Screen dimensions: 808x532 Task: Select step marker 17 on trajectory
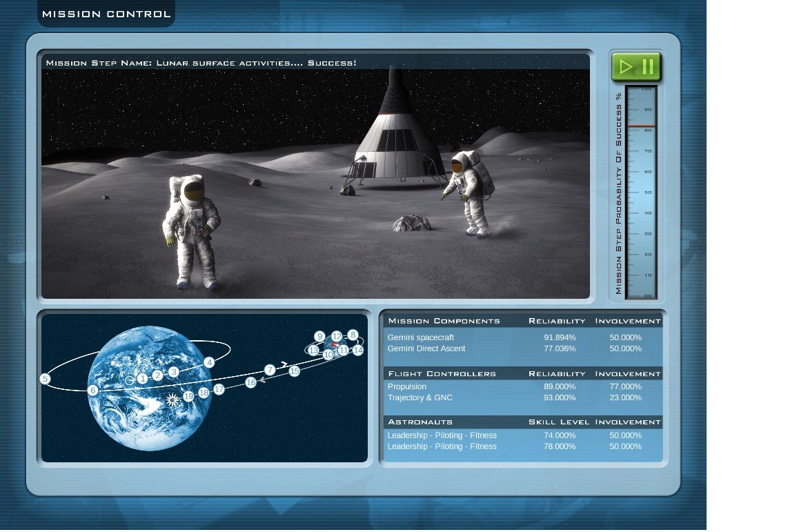pyautogui.click(x=219, y=389)
